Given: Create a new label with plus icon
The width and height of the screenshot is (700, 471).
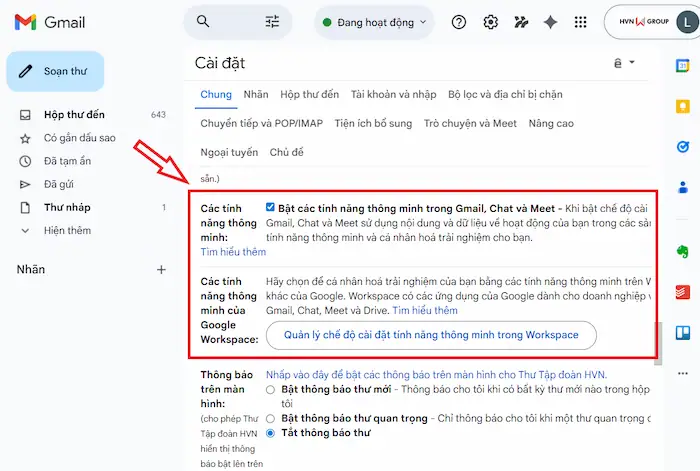Looking at the screenshot, I should tap(162, 270).
